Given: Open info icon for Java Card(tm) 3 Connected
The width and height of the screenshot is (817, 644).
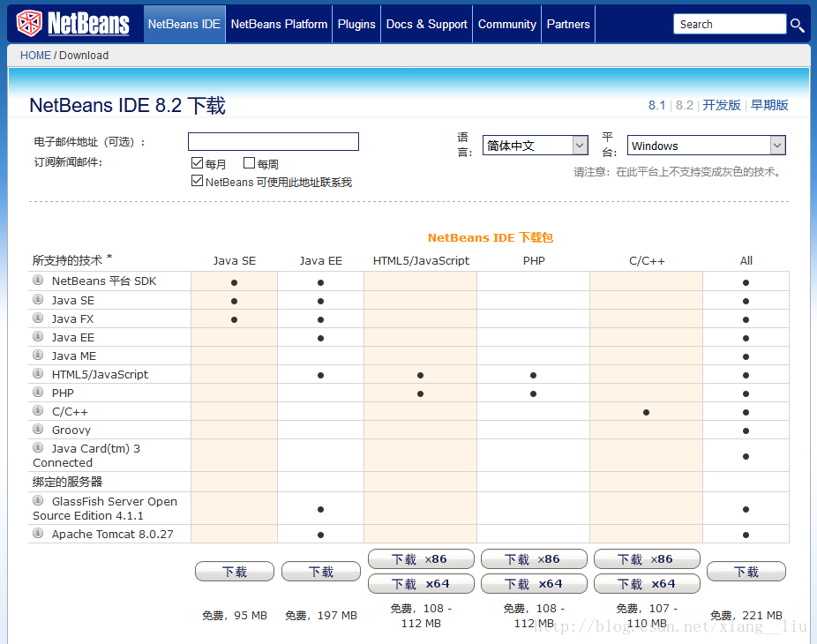Looking at the screenshot, I should pyautogui.click(x=38, y=447).
